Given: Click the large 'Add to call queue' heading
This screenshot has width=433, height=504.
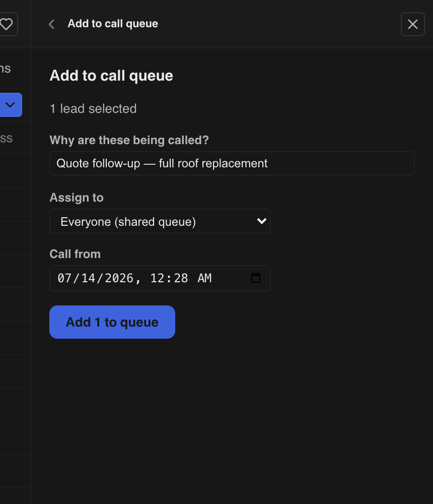Looking at the screenshot, I should (x=111, y=76).
